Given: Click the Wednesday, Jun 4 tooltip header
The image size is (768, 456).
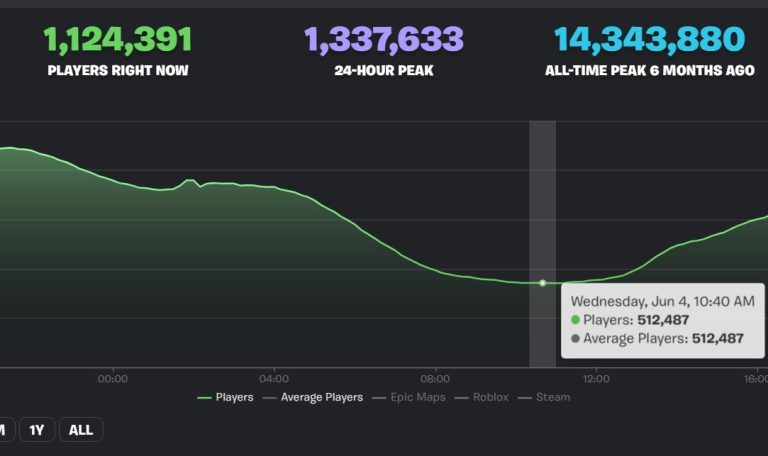Looking at the screenshot, I should tap(661, 300).
